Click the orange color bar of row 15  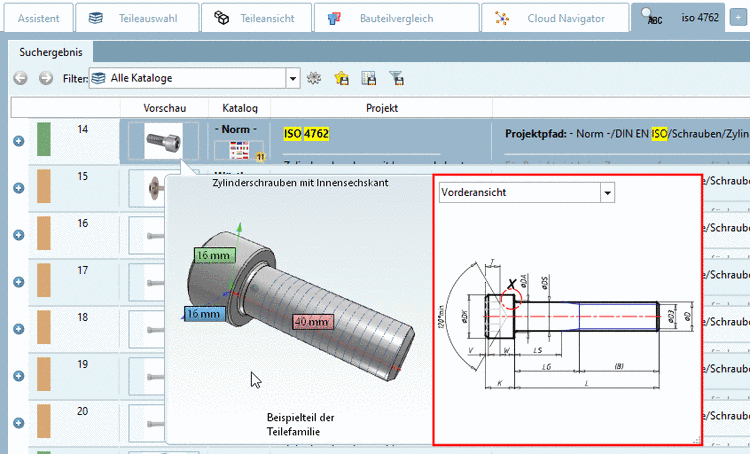point(44,186)
